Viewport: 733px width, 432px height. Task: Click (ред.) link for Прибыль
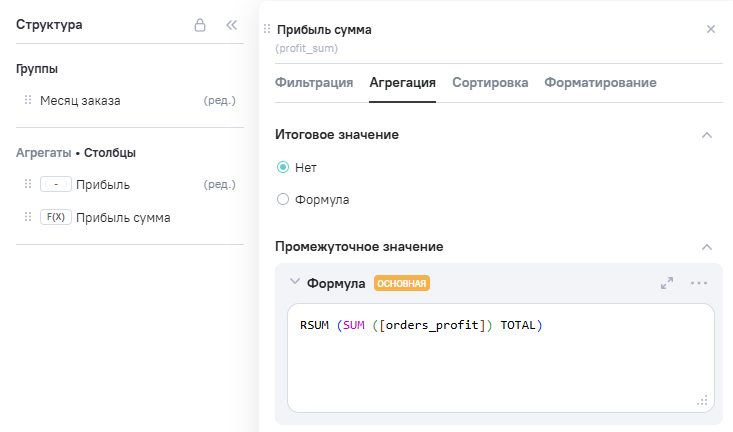[219, 185]
